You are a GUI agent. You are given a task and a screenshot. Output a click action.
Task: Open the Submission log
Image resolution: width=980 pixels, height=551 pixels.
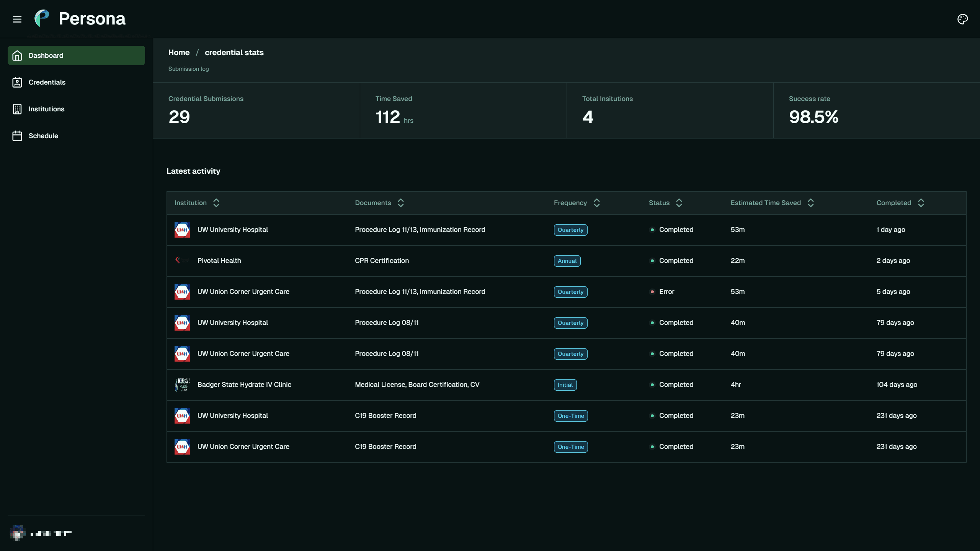coord(188,68)
